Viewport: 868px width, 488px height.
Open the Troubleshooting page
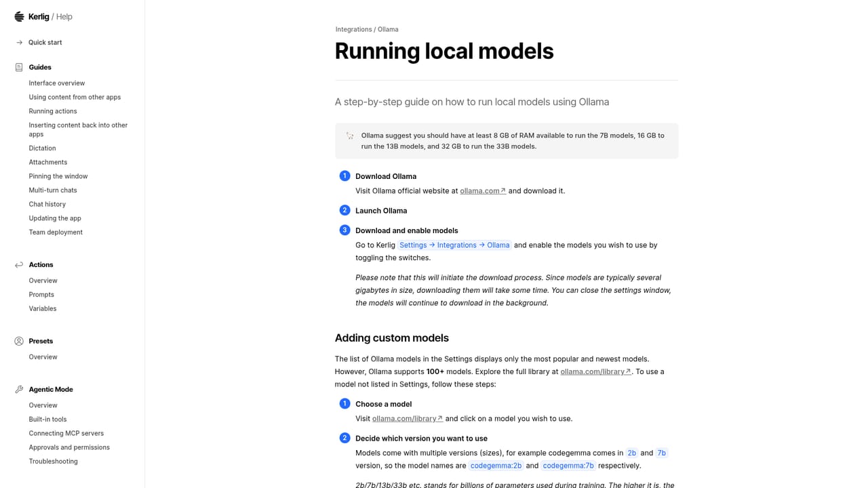point(53,462)
